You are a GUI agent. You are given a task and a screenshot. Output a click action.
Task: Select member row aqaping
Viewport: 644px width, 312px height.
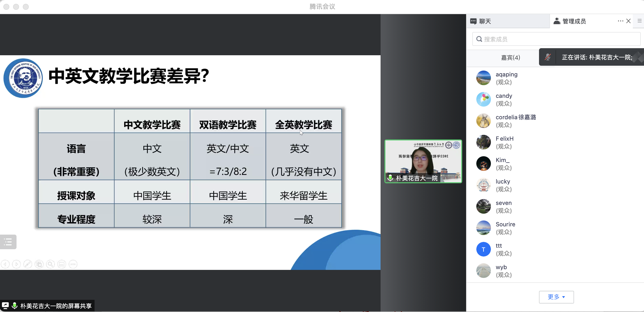555,78
